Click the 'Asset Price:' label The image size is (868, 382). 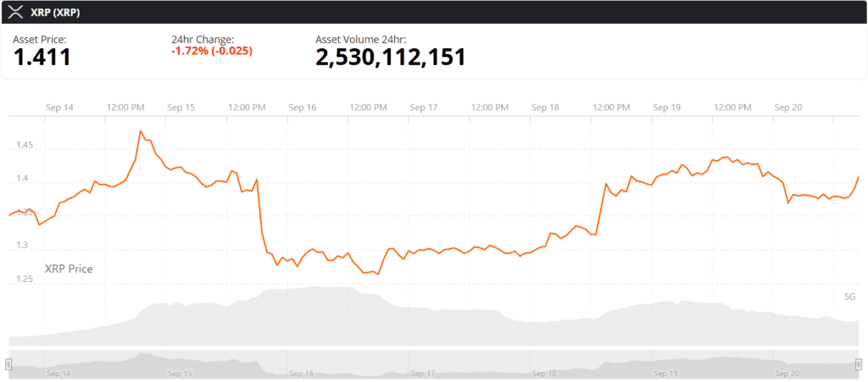click(39, 39)
